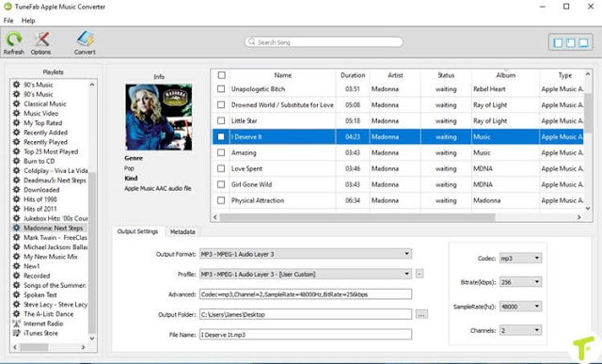
Task: Switch to the Metadata tab
Action: pyautogui.click(x=182, y=231)
